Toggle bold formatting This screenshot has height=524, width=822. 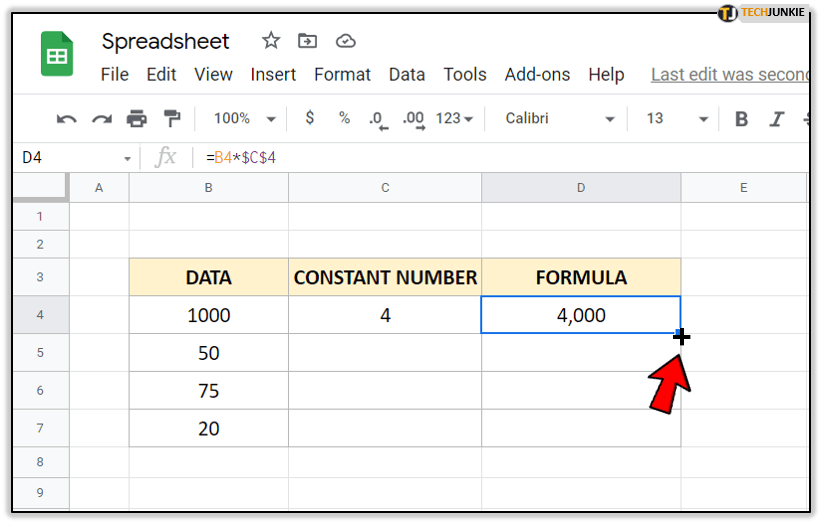[x=741, y=119]
